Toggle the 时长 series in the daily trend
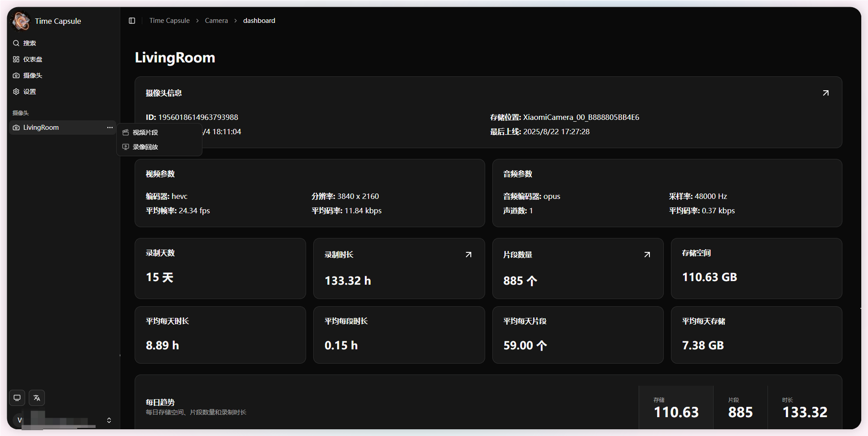The width and height of the screenshot is (868, 436). 805,407
